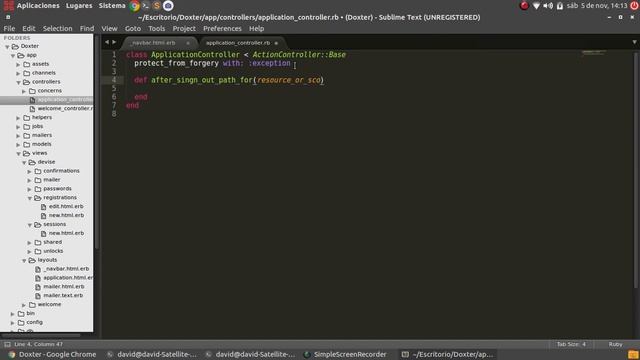Click the red power button icon
640x360 pixels.
click(634, 6)
